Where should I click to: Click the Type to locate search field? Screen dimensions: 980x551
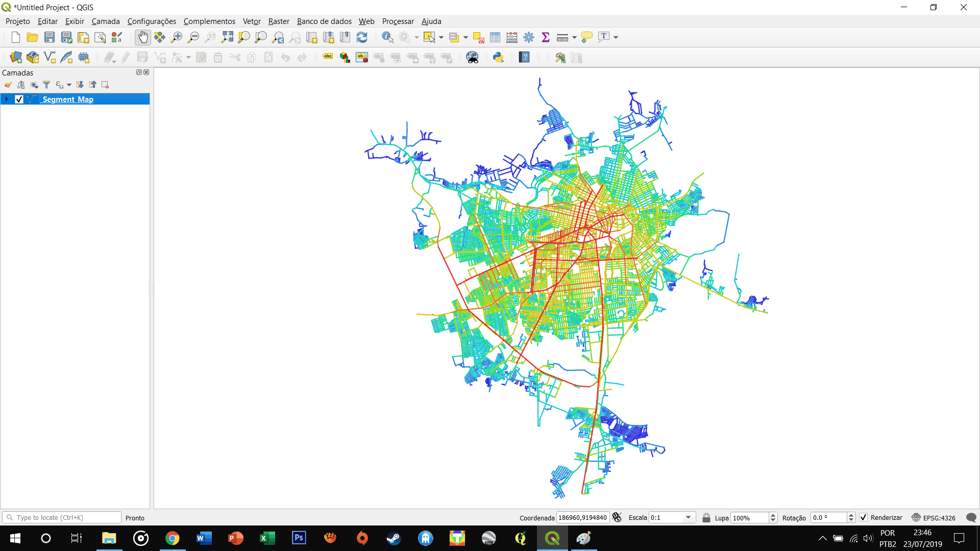click(x=61, y=517)
